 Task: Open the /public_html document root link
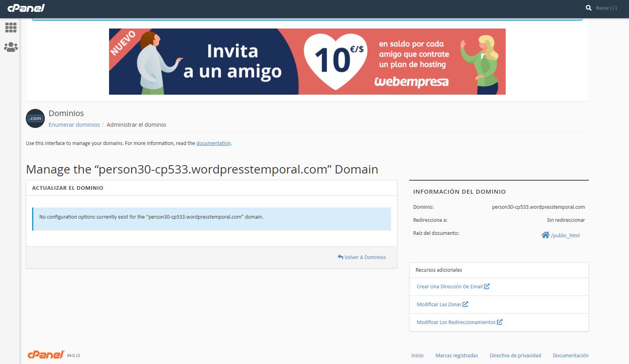[x=565, y=236]
